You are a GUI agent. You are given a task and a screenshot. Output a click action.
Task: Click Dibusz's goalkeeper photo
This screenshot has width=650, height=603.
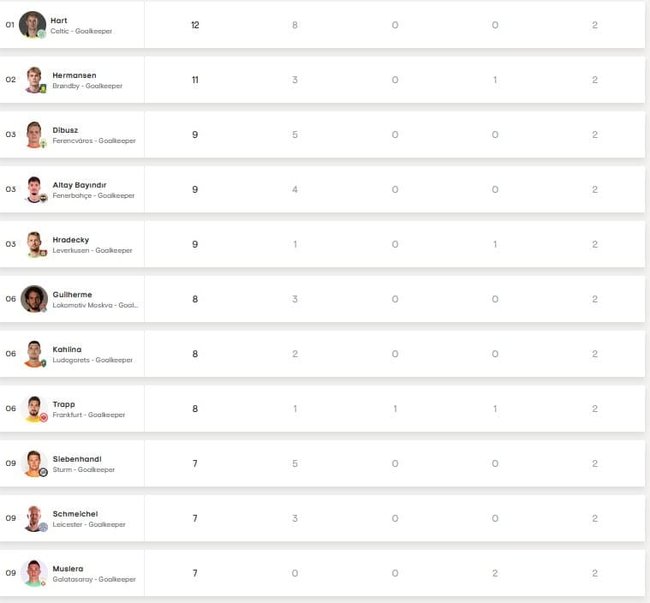tap(35, 134)
